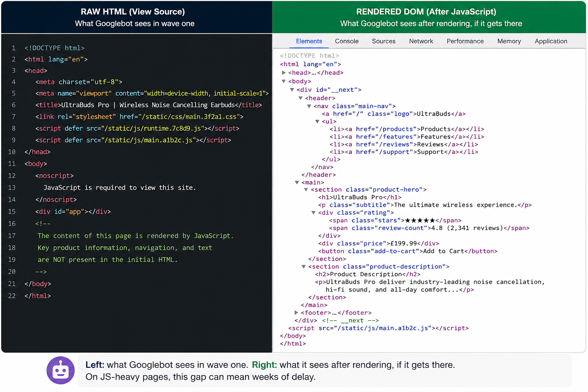The height and width of the screenshot is (392, 588).
Task: Click line number 22 in source gutter
Action: [x=12, y=296]
